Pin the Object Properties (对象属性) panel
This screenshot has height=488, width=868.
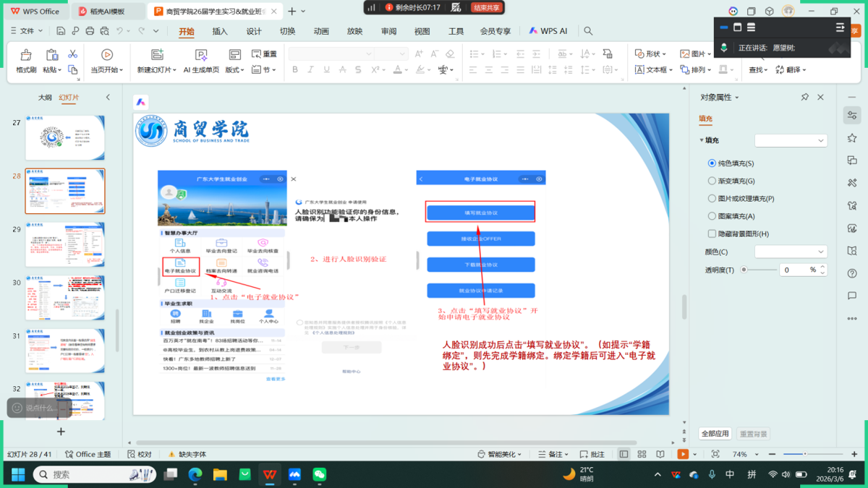[x=804, y=97]
